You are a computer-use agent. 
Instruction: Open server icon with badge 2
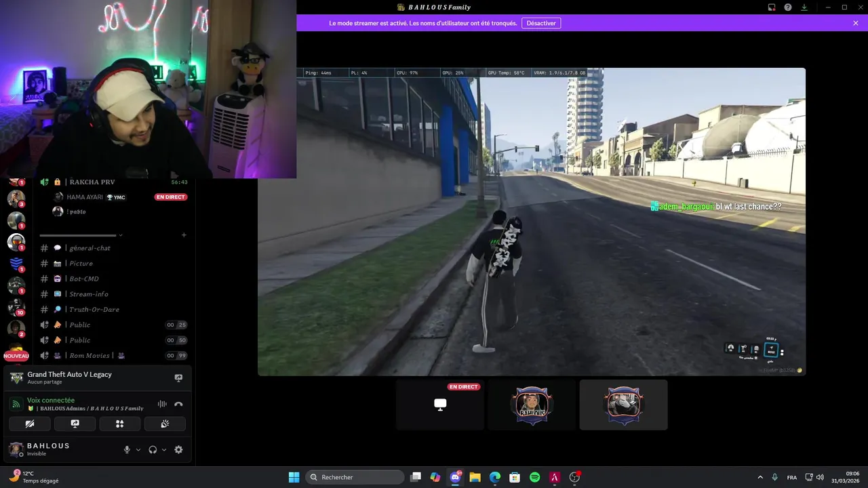pos(16,329)
